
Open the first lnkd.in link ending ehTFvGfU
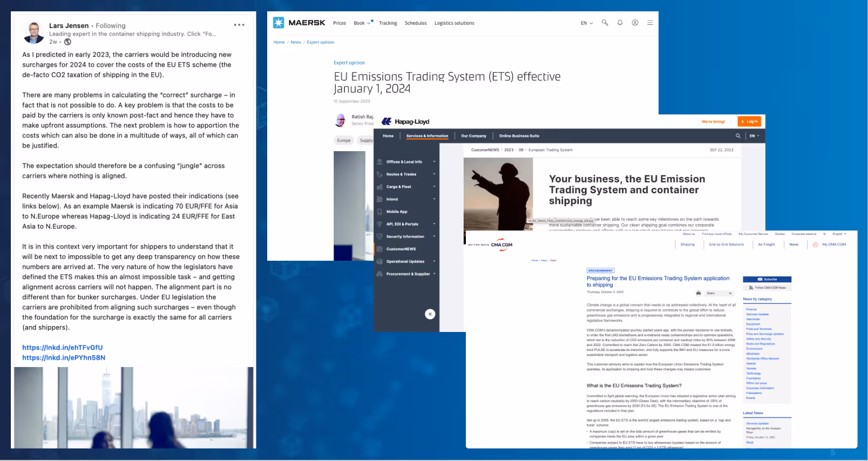(x=62, y=348)
